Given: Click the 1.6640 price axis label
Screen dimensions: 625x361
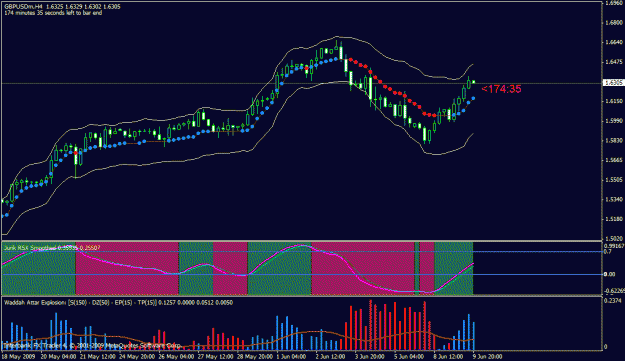Looking at the screenshot, I should [x=614, y=42].
